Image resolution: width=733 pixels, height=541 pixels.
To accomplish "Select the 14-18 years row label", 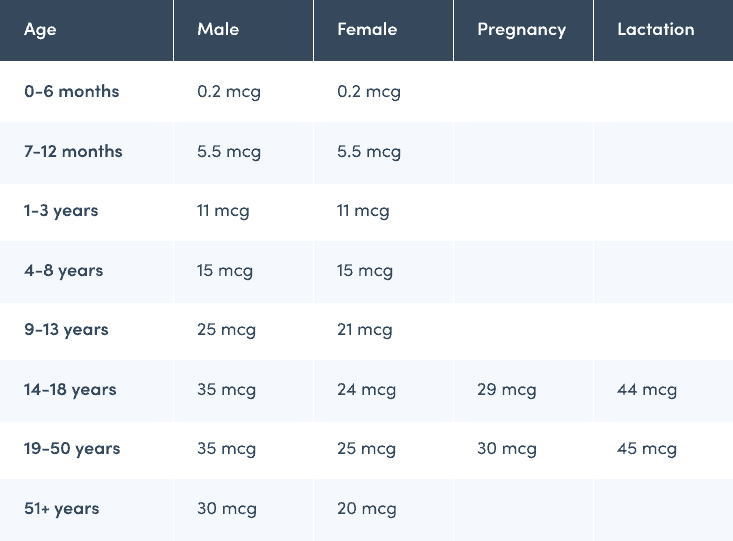I will [70, 390].
